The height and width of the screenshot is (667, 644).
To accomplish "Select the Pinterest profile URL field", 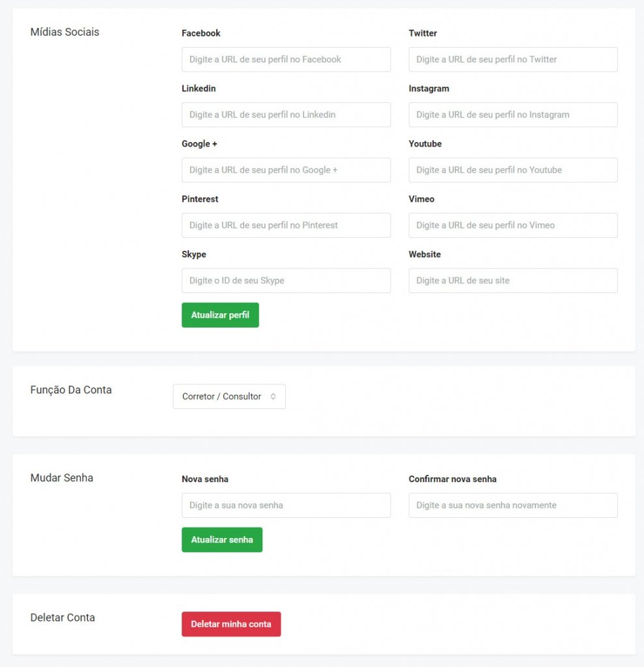I will (x=285, y=225).
